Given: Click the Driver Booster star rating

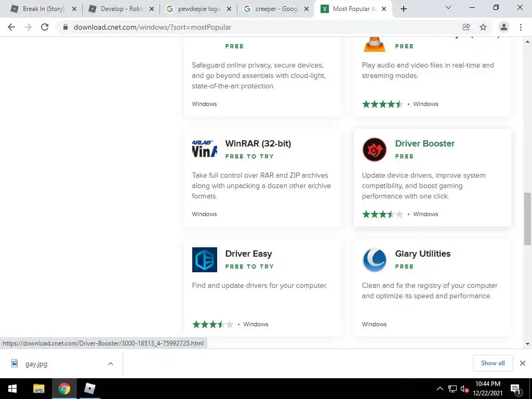Looking at the screenshot, I should (x=383, y=214).
